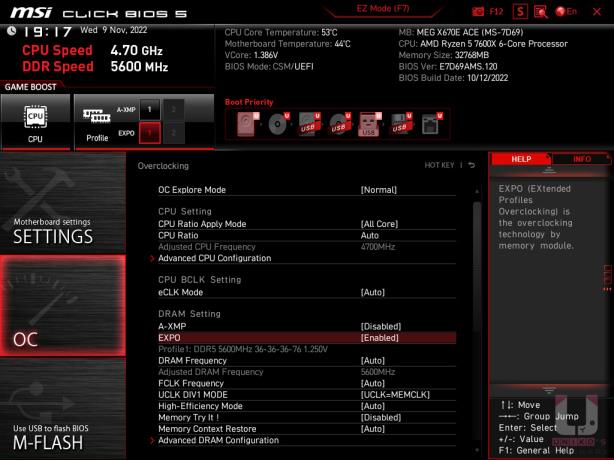The image size is (614, 460).
Task: Select the USB hard disk boot icon
Action: pyautogui.click(x=309, y=124)
